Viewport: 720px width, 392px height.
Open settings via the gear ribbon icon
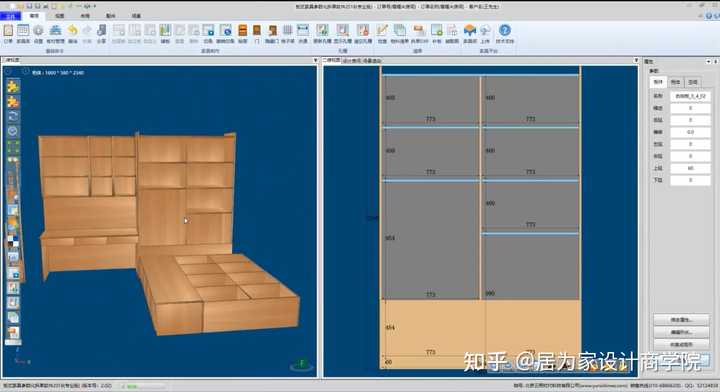pyautogui.click(x=38, y=31)
